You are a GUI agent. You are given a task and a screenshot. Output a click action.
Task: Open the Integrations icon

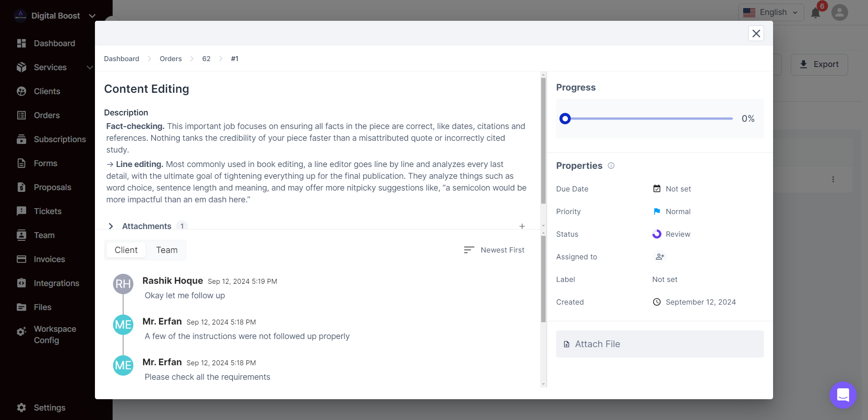pyautogui.click(x=21, y=283)
